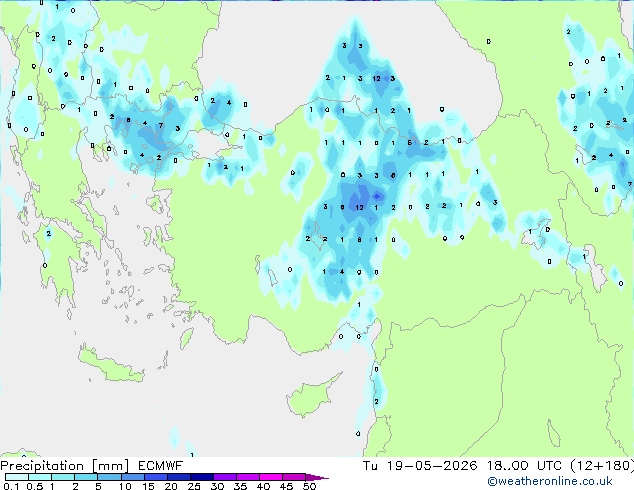
Task: Click the 35–40 mm legend color box
Action: click(x=247, y=477)
